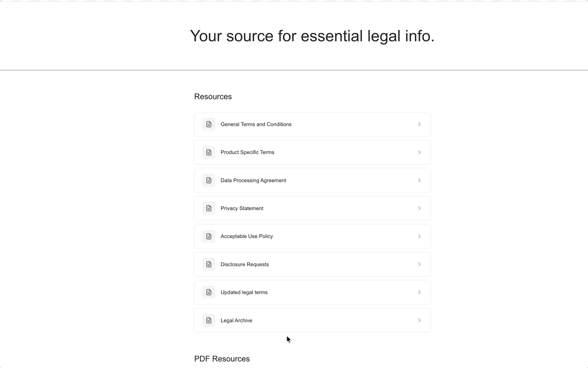Click the document icon beside General Terms and Conditions

(x=209, y=124)
